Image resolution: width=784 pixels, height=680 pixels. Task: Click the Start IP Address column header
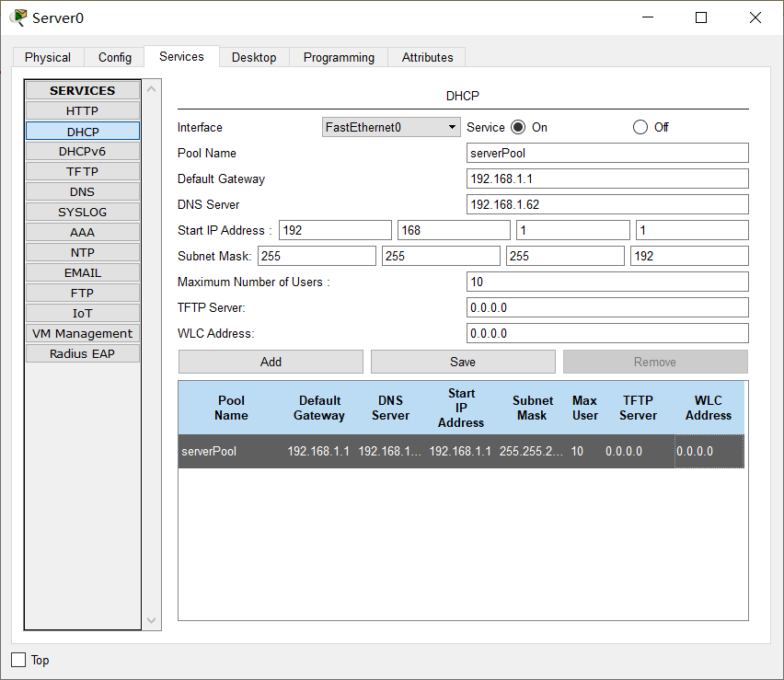tap(461, 408)
